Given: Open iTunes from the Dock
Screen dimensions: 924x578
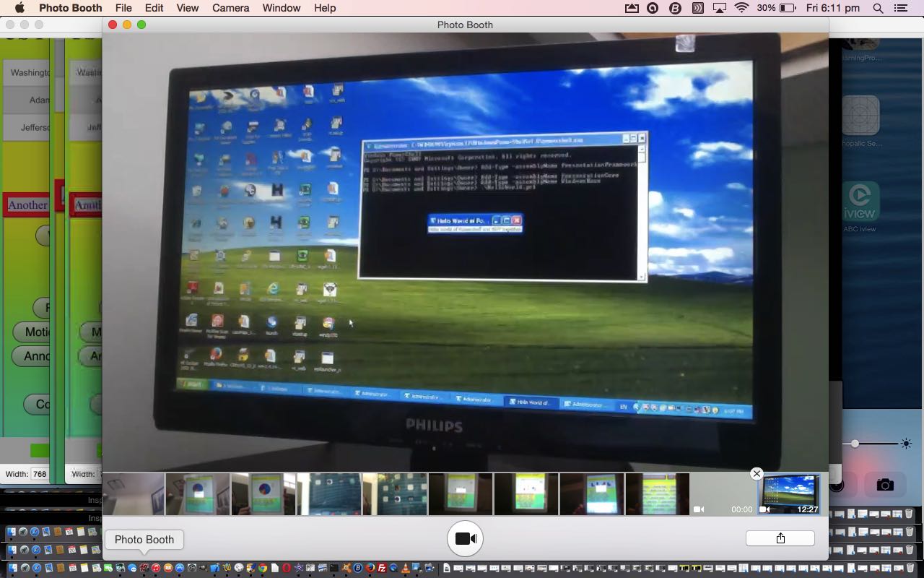Looking at the screenshot, I should (x=155, y=568).
